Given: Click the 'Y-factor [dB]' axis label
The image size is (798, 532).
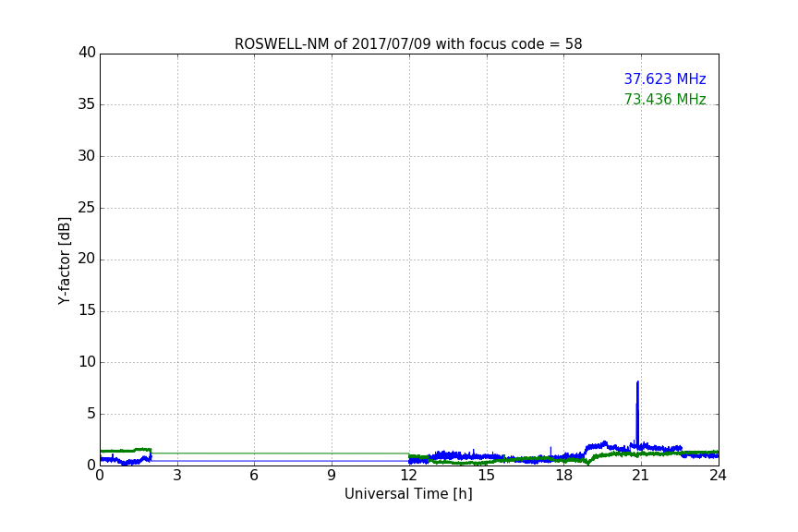Looking at the screenshot, I should pyautogui.click(x=65, y=260).
